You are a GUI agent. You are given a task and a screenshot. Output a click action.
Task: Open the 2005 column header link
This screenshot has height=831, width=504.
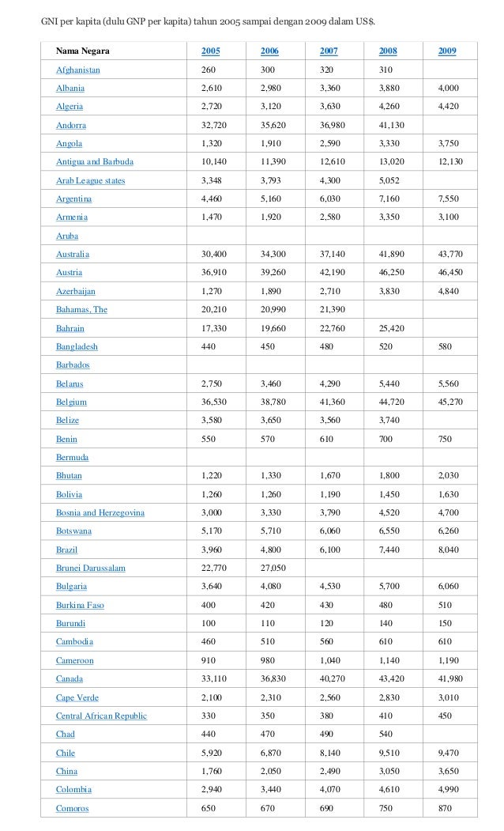pos(210,51)
